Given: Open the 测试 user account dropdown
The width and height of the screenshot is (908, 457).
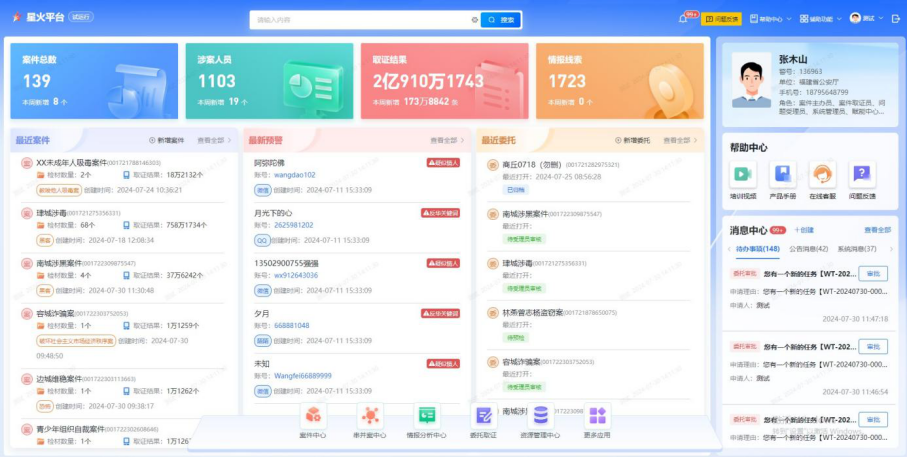Looking at the screenshot, I should (x=867, y=19).
